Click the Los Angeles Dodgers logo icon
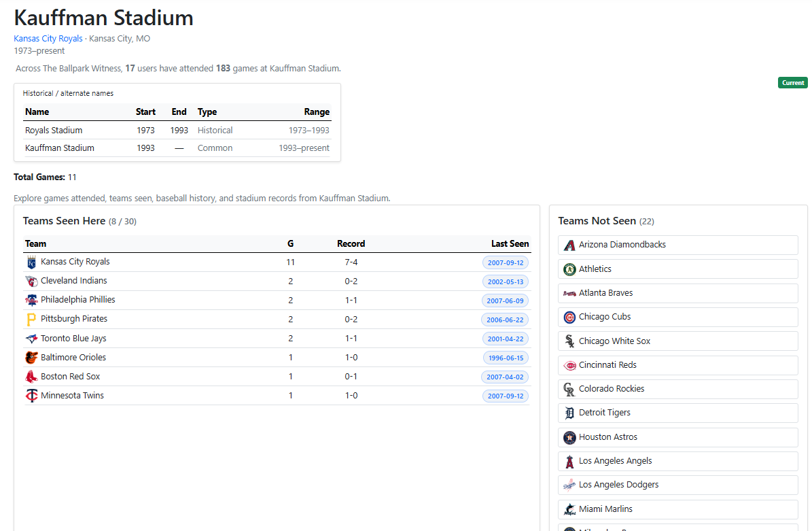This screenshot has height=531, width=812. tap(569, 485)
